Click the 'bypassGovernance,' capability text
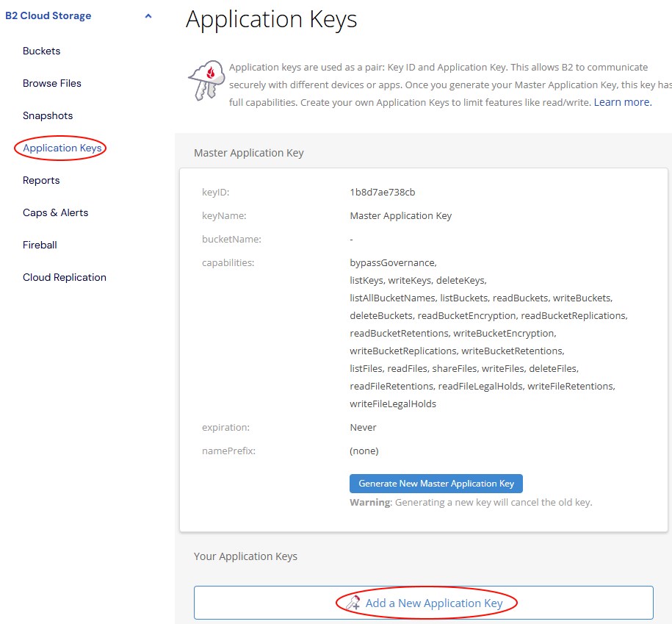672x624 pixels. click(393, 263)
